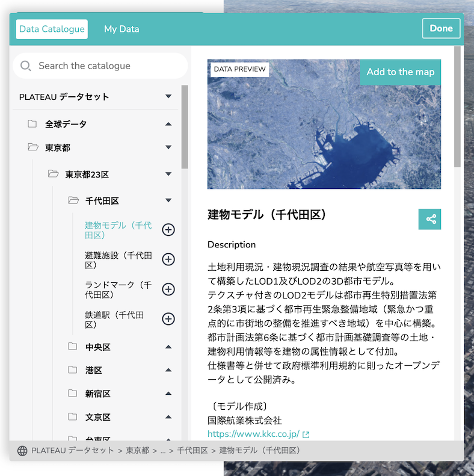Click the 港区 folder icon
Viewport: 474px width, 476px height.
pos(73,369)
